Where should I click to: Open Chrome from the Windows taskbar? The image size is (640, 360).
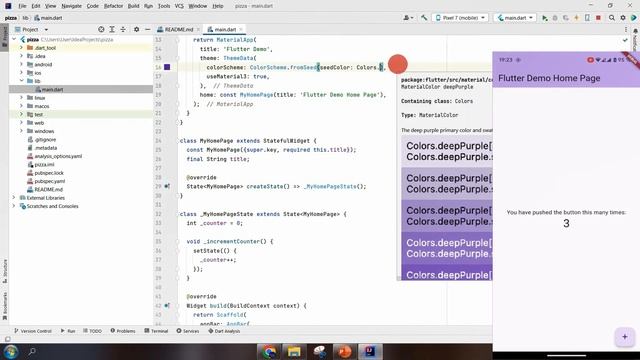[269, 352]
